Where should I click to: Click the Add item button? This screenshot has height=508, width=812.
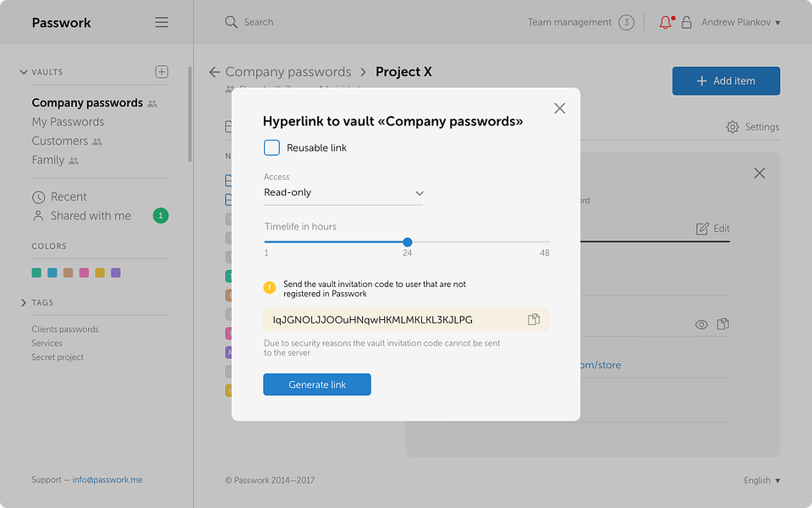tap(726, 81)
